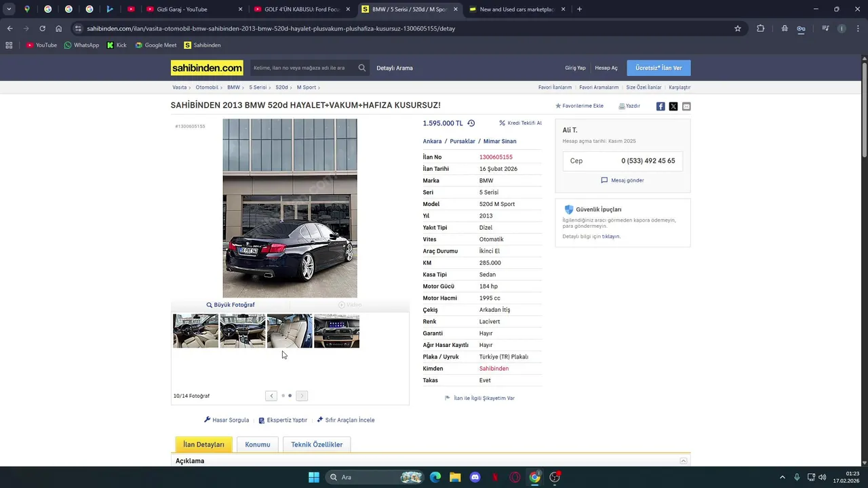Click Giriş Yap to log in
Viewport: 868px width, 488px height.
575,68
